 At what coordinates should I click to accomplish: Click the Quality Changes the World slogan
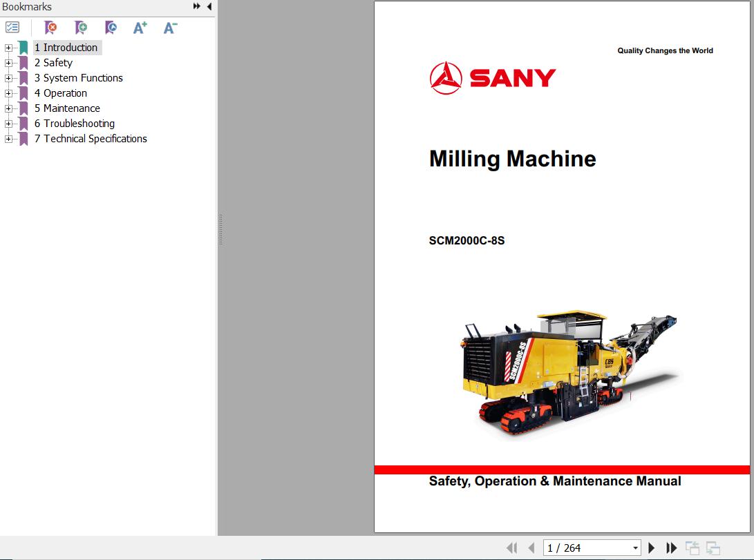(665, 51)
